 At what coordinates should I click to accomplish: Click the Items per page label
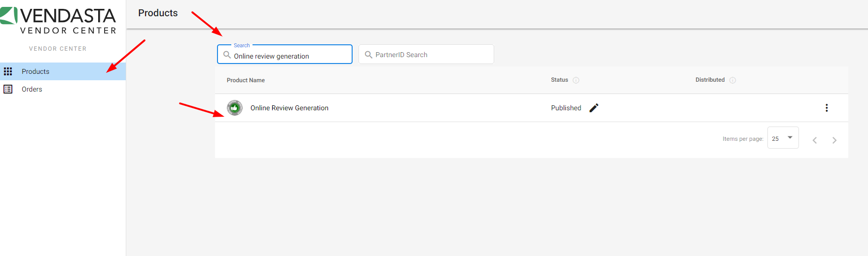(x=743, y=139)
